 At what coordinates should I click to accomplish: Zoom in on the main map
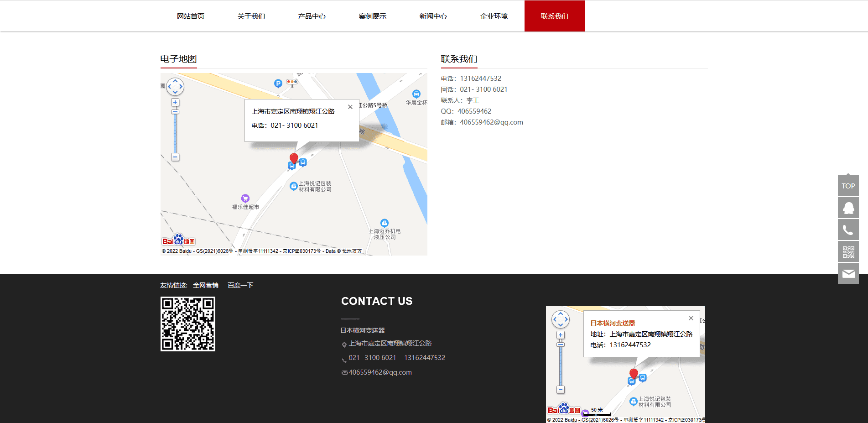pyautogui.click(x=175, y=102)
